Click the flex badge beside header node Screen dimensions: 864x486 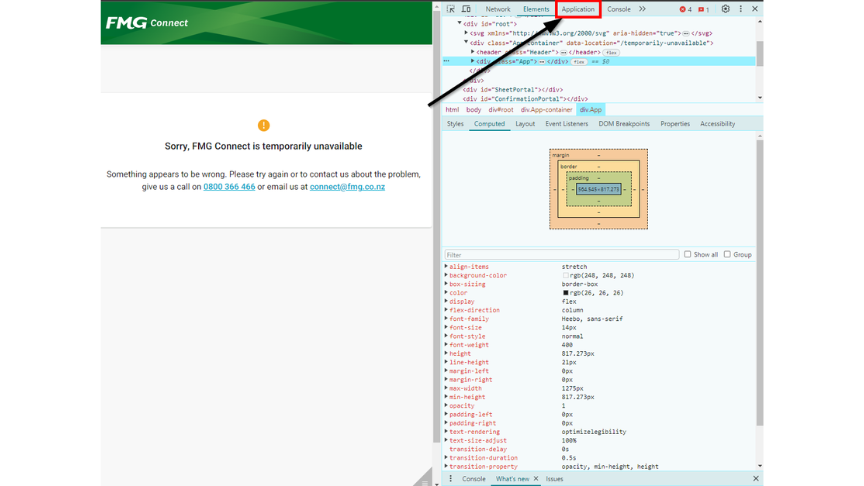(x=611, y=52)
